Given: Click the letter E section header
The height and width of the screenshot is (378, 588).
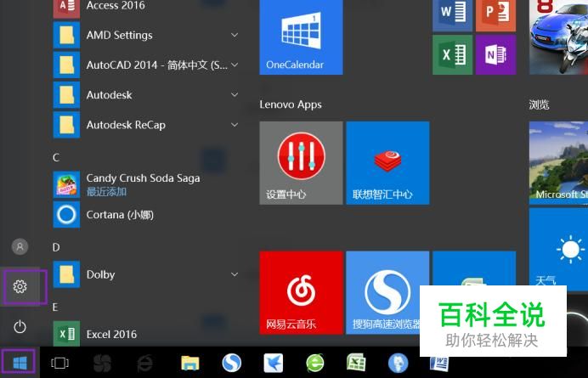Looking at the screenshot, I should click(x=55, y=307).
